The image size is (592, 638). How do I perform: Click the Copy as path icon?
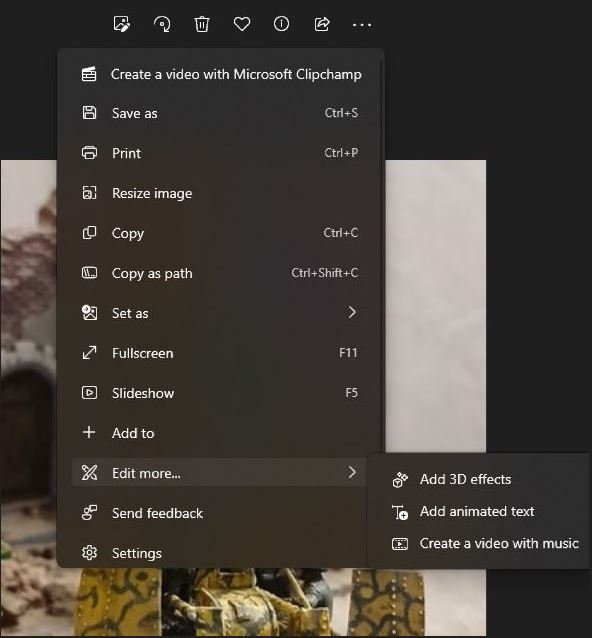click(x=89, y=273)
